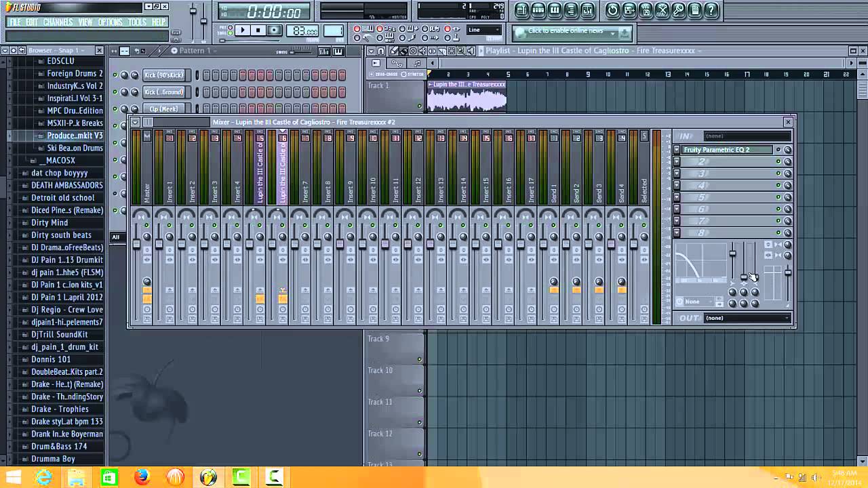Open the FL Studio fruit taskbar icon

click(x=208, y=477)
